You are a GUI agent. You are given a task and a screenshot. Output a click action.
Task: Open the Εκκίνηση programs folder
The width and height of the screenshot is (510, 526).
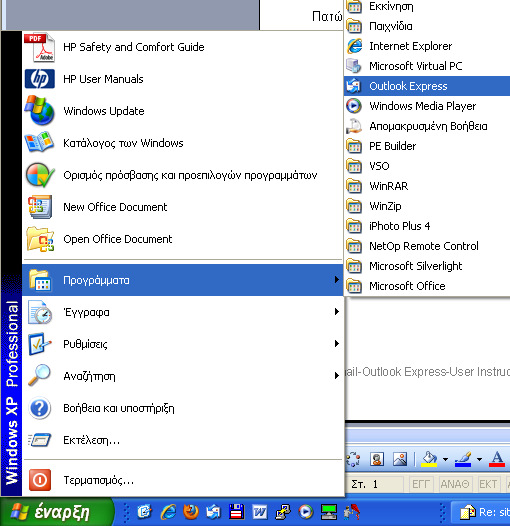[x=427, y=6]
